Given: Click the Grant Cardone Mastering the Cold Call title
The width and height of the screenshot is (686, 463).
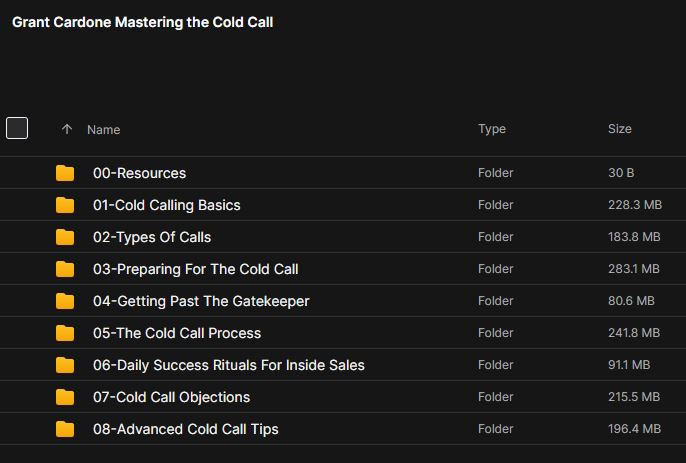Looking at the screenshot, I should (142, 22).
